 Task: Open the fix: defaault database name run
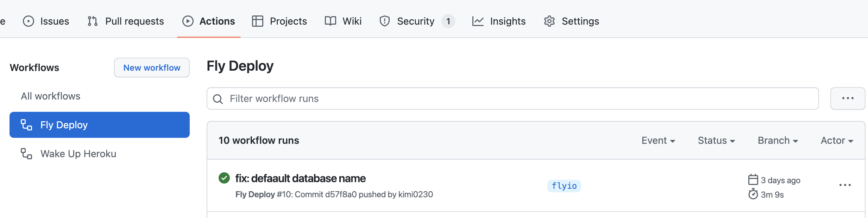tap(301, 178)
